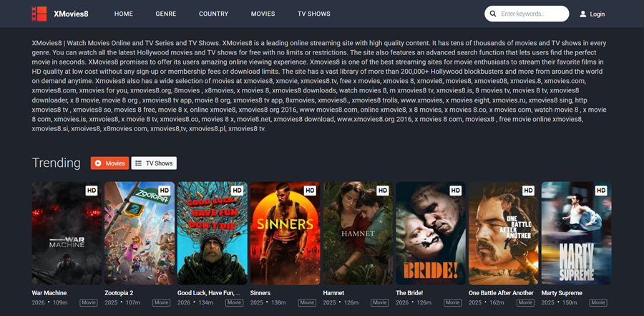Viewport: 644px width, 316px height.
Task: Click '2025 • 126m' under Hamnet
Action: (x=341, y=303)
